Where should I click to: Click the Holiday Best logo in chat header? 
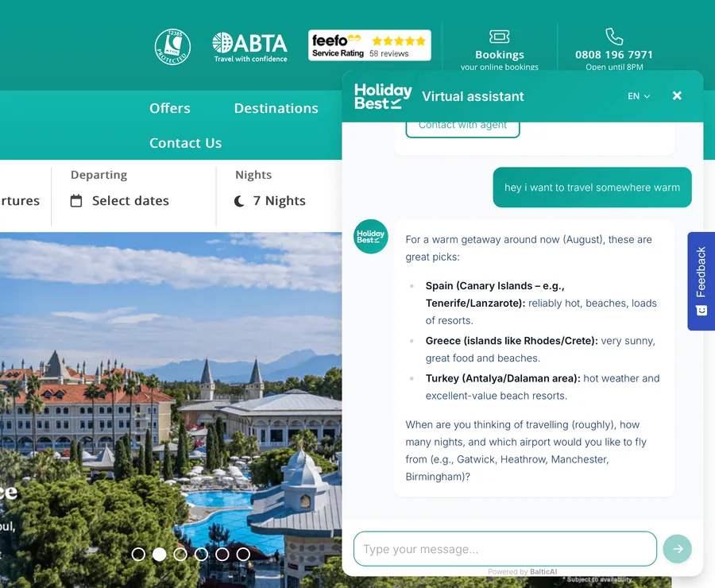(x=383, y=96)
